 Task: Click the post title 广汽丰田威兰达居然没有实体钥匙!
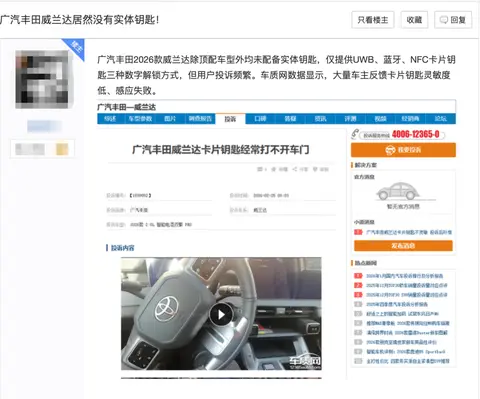tap(79, 20)
